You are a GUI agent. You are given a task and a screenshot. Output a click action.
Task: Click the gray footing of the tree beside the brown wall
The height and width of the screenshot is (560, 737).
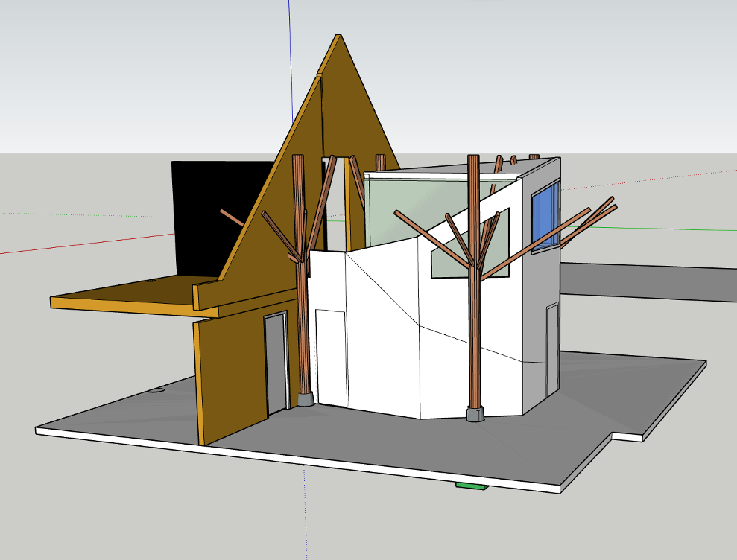(x=307, y=399)
